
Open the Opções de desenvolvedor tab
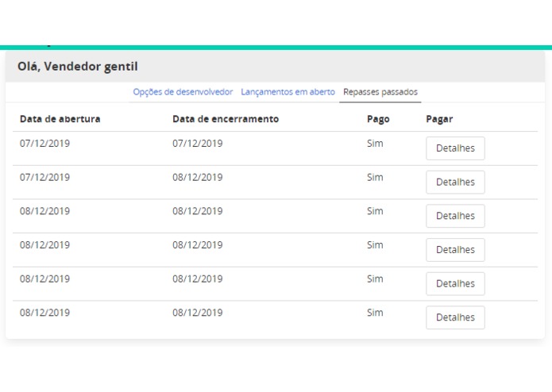pos(183,92)
